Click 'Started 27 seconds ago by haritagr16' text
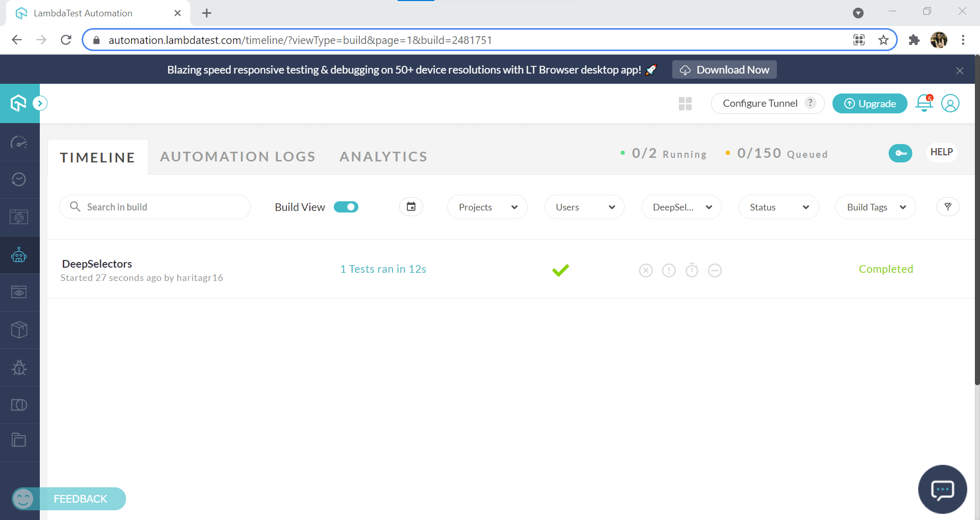The width and height of the screenshot is (980, 520). [141, 278]
